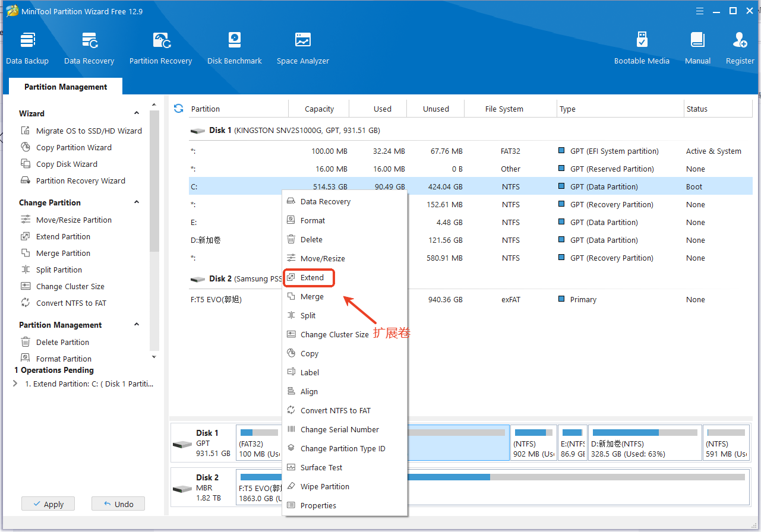The width and height of the screenshot is (761, 532).
Task: Choose Delete Partition in the sidebar
Action: point(55,342)
